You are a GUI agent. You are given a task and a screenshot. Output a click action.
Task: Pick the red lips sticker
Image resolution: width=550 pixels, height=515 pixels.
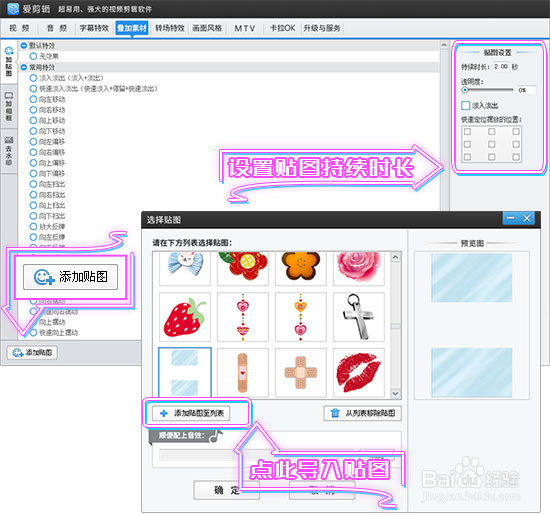(358, 373)
